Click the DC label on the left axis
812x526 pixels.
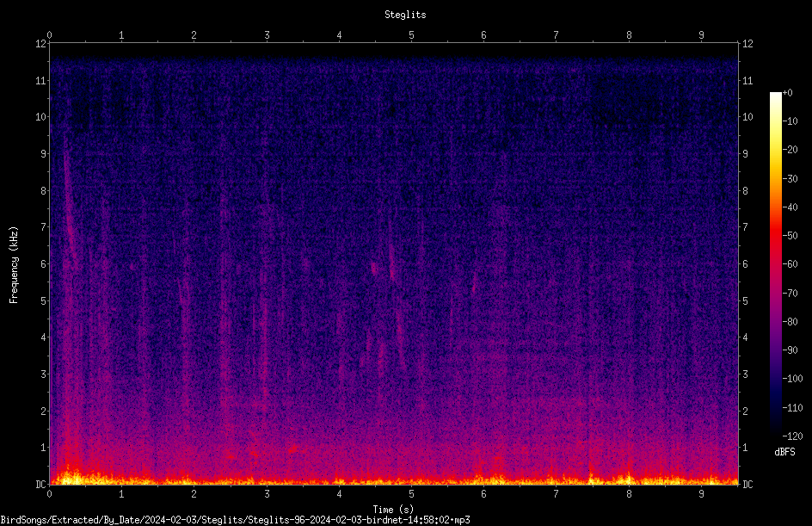[x=41, y=485]
